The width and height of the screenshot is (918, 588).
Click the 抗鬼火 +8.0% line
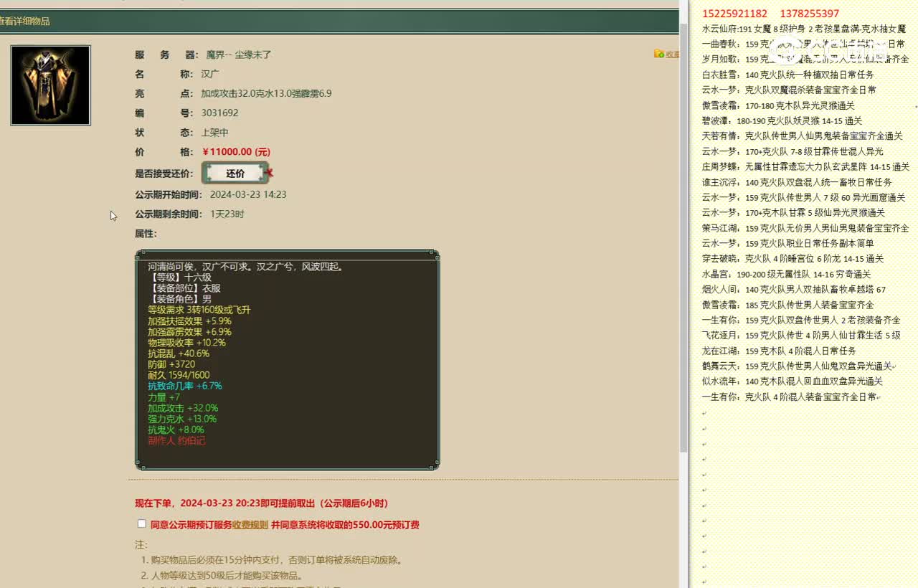click(176, 430)
